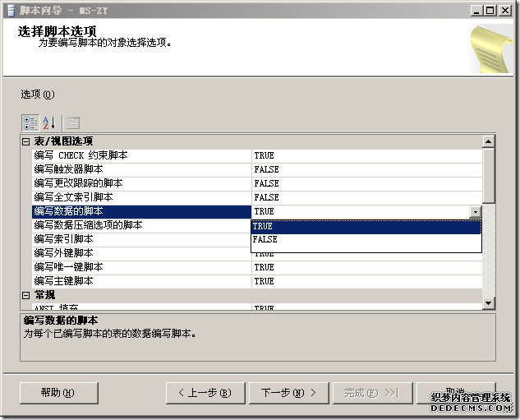Choose FALSE in the open dropdown list

click(366, 240)
